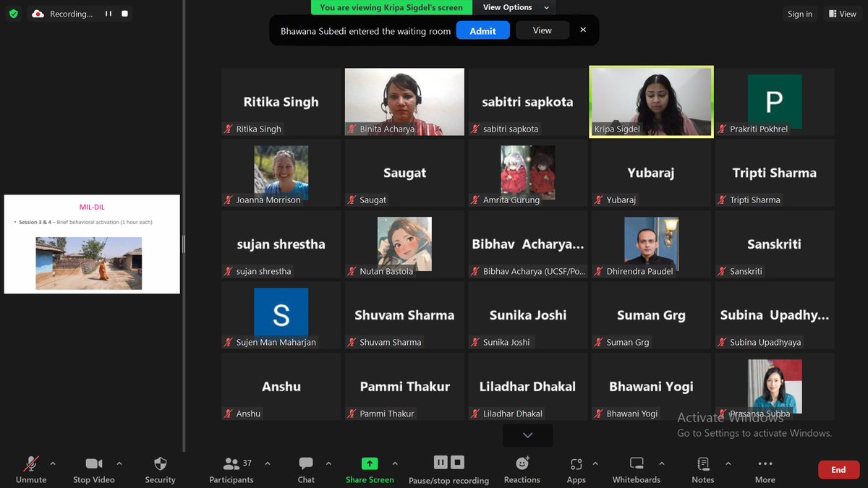The image size is (868, 488).
Task: Open the View Options dropdown
Action: pos(516,7)
